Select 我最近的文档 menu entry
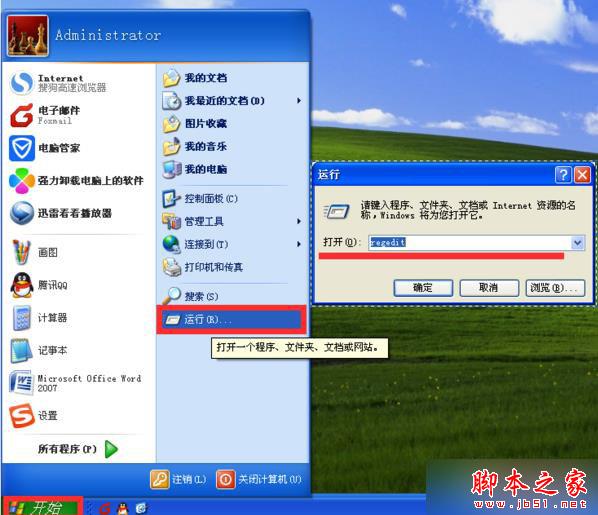This screenshot has height=515, width=598. point(231,101)
